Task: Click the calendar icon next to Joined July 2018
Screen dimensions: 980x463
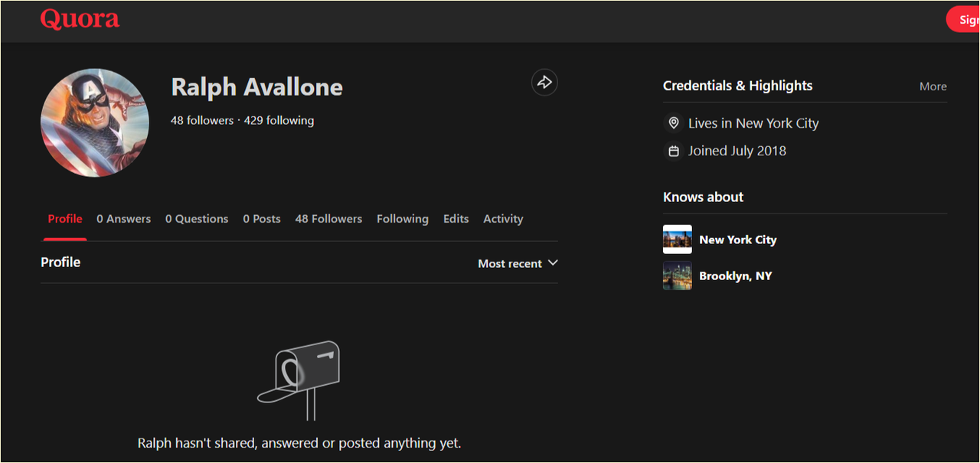Action: pos(674,151)
